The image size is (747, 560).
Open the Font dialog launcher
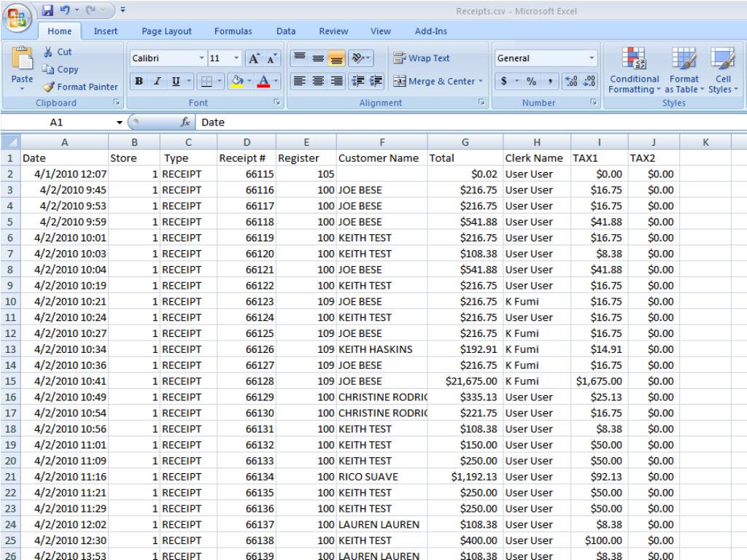(276, 102)
